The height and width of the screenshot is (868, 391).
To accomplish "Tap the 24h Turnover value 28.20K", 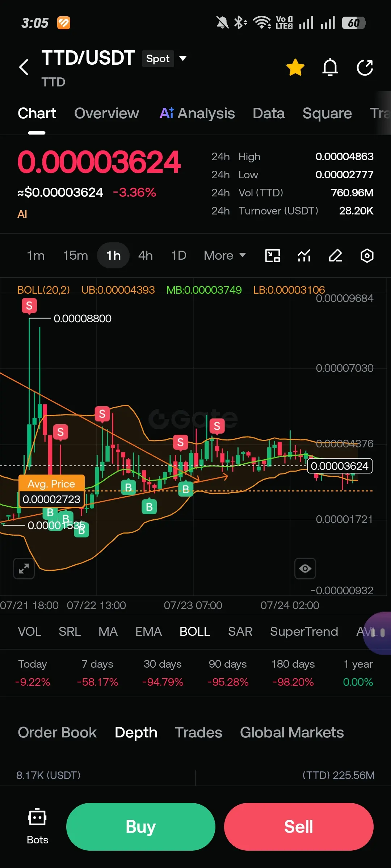I will [356, 211].
